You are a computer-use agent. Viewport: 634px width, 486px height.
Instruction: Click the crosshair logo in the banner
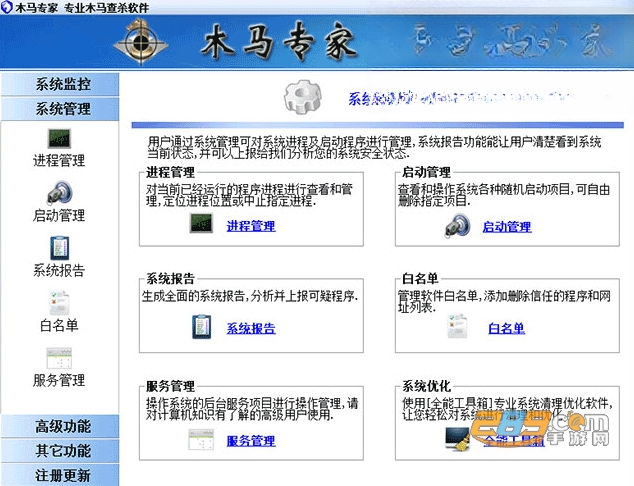point(140,42)
